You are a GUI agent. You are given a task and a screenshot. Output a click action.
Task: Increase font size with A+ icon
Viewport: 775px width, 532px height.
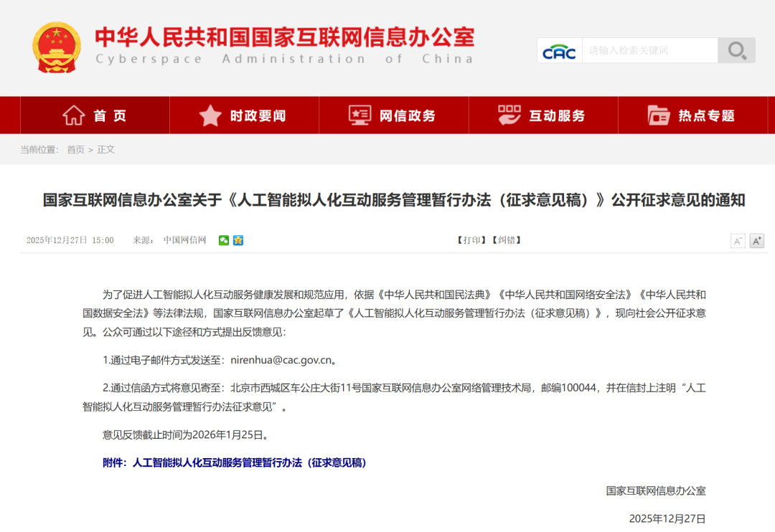[757, 241]
